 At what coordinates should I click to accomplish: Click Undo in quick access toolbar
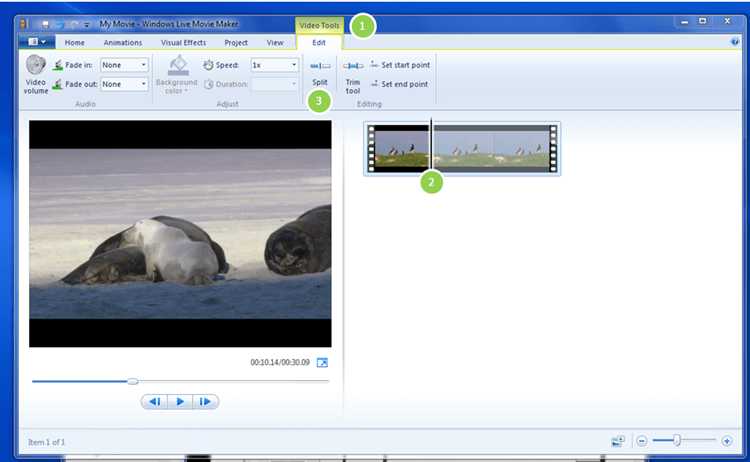pos(59,24)
